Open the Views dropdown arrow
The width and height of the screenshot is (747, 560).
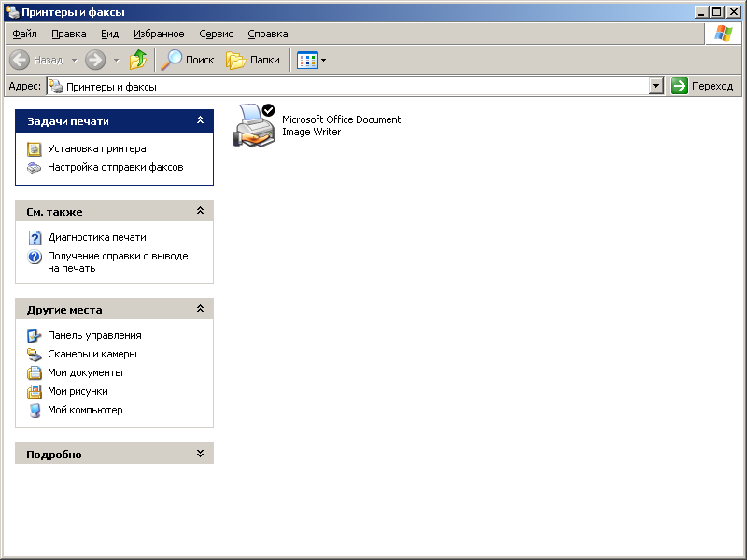tap(323, 61)
